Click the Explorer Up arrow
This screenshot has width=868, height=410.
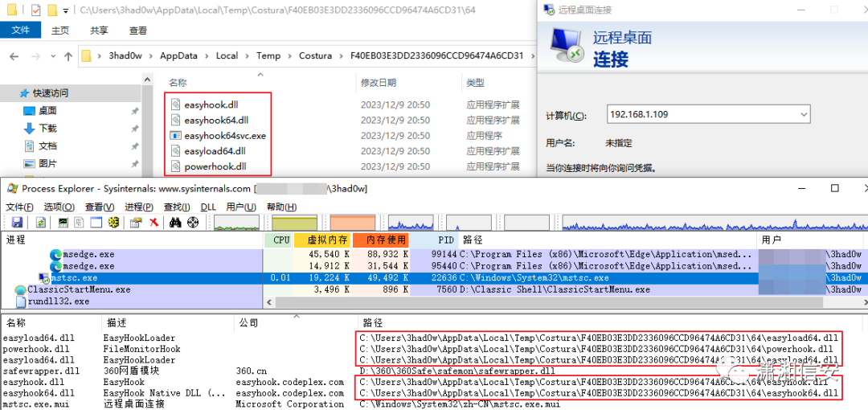coord(68,56)
